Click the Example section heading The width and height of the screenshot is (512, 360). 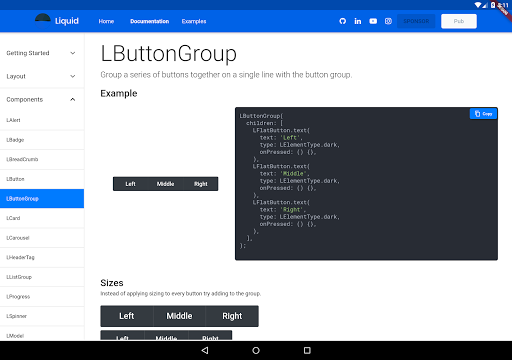[119, 94]
